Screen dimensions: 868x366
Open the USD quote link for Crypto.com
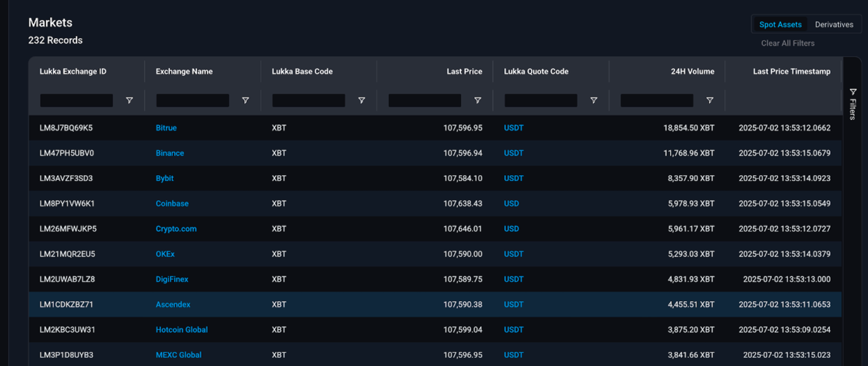(511, 229)
